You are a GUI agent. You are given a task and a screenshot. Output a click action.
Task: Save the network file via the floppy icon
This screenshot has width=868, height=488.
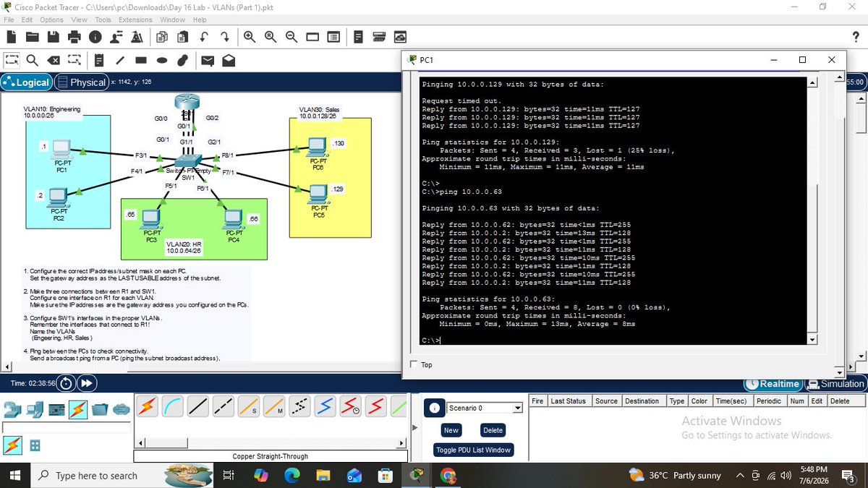click(x=54, y=36)
